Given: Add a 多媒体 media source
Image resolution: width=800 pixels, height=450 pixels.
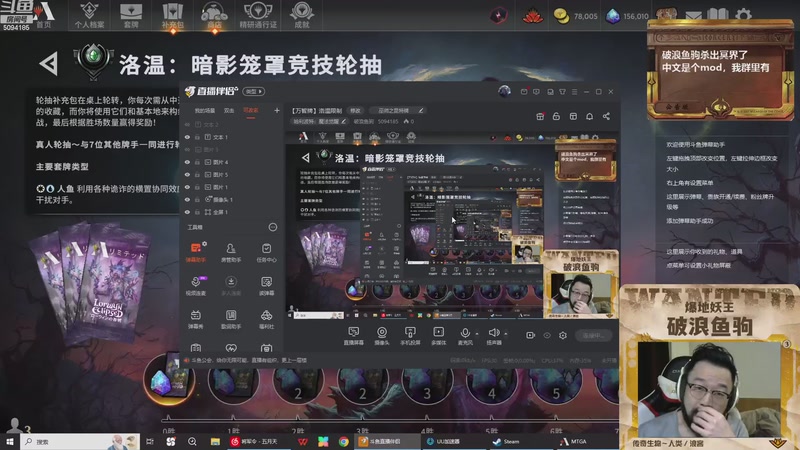Looking at the screenshot, I should (x=438, y=336).
